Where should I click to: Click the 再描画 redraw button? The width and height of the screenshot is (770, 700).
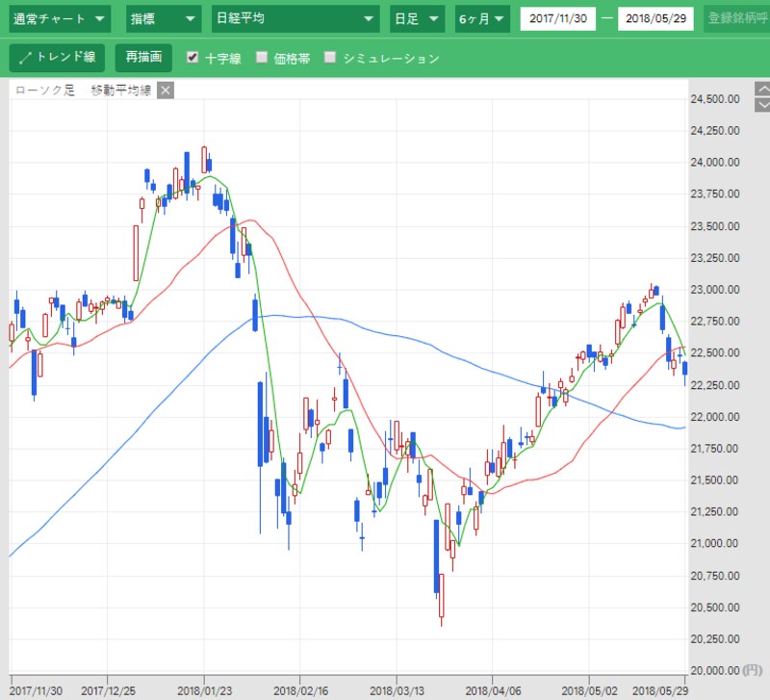(143, 58)
